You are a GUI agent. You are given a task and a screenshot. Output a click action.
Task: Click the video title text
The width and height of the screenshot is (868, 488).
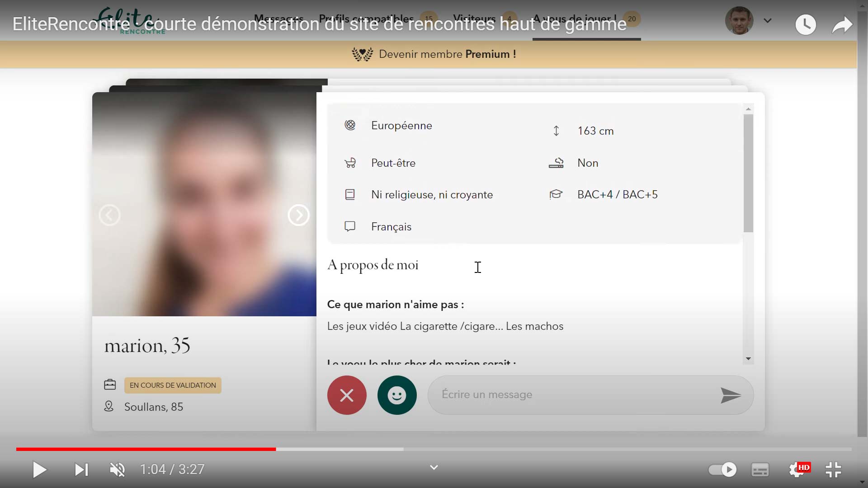(x=319, y=24)
